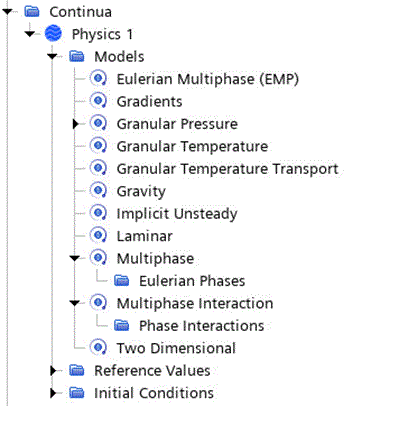Click the Physics 1 continuum wave icon
The width and height of the screenshot is (417, 429).
[53, 34]
